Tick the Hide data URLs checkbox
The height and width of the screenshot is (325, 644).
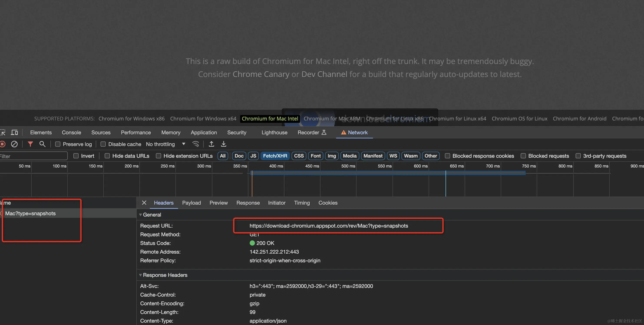pos(107,156)
